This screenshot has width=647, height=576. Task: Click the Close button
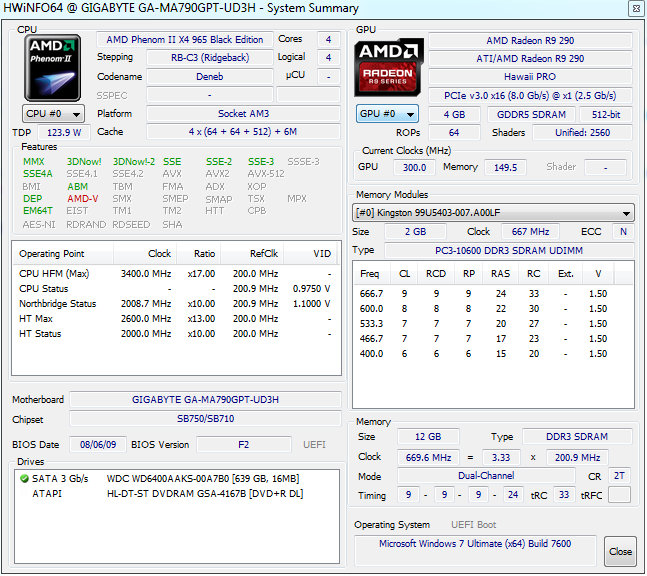pos(620,552)
